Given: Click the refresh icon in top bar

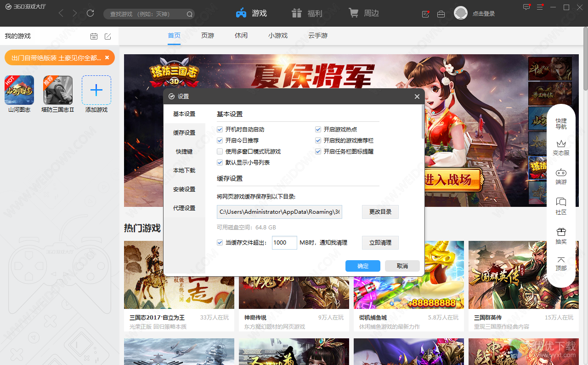Looking at the screenshot, I should (x=90, y=13).
